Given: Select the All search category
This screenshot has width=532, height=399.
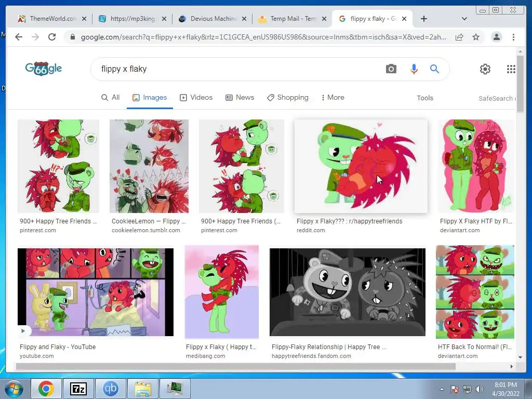Looking at the screenshot, I should tap(111, 98).
